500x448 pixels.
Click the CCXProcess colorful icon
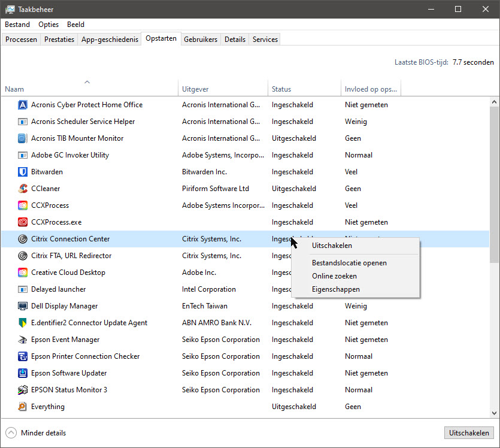(x=23, y=205)
